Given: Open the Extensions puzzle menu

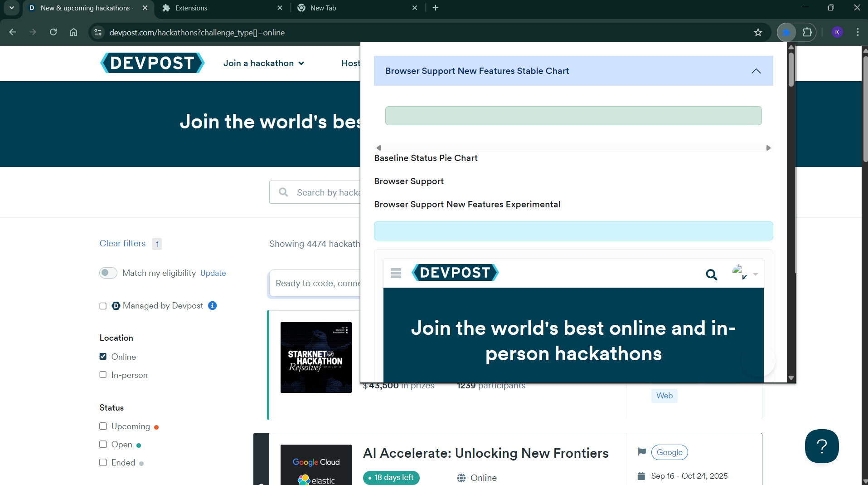Looking at the screenshot, I should click(807, 32).
